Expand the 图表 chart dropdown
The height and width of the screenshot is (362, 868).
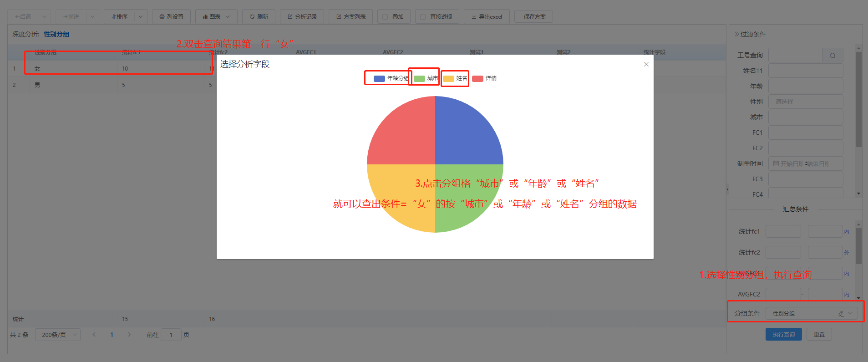216,17
